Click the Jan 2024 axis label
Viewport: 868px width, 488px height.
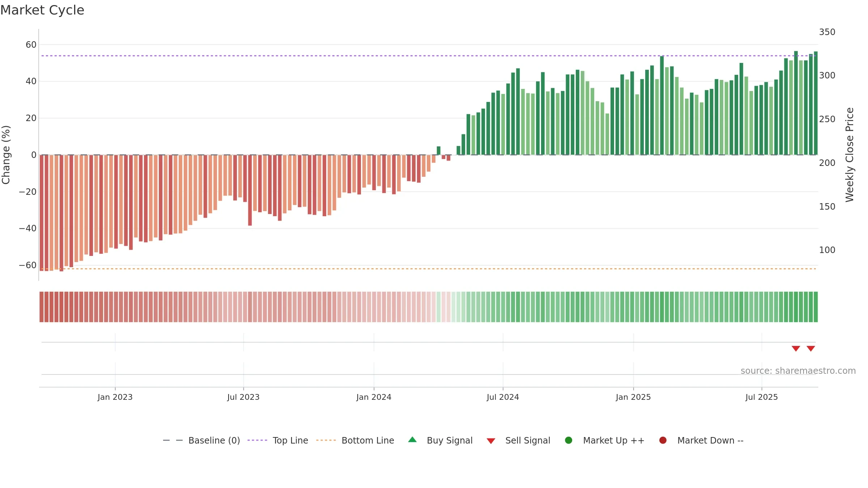(374, 397)
